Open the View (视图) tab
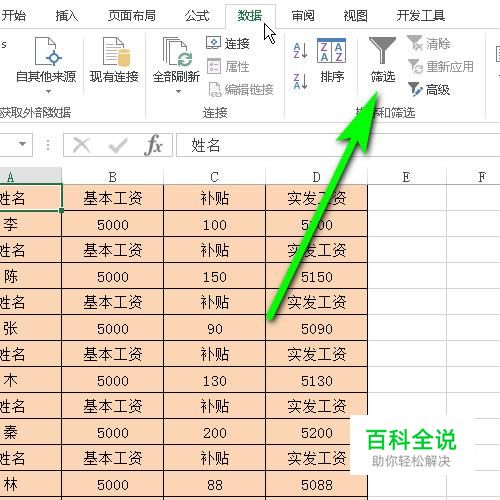This screenshot has height=500, width=500. (x=355, y=16)
